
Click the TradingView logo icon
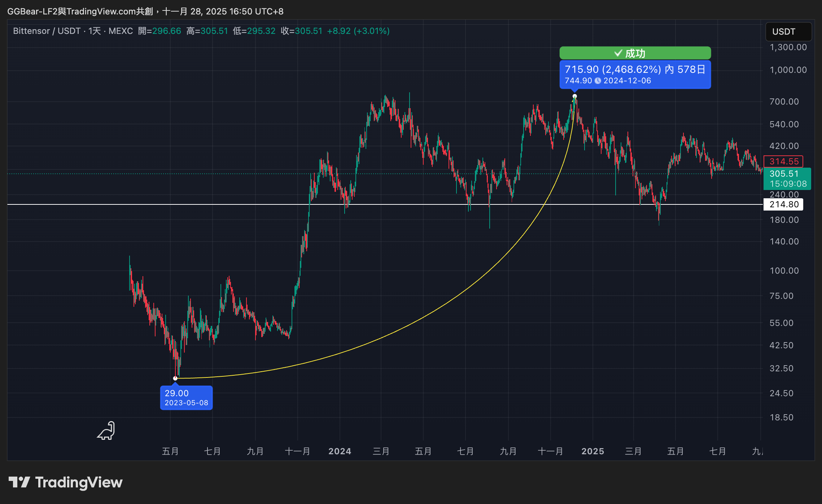(19, 482)
